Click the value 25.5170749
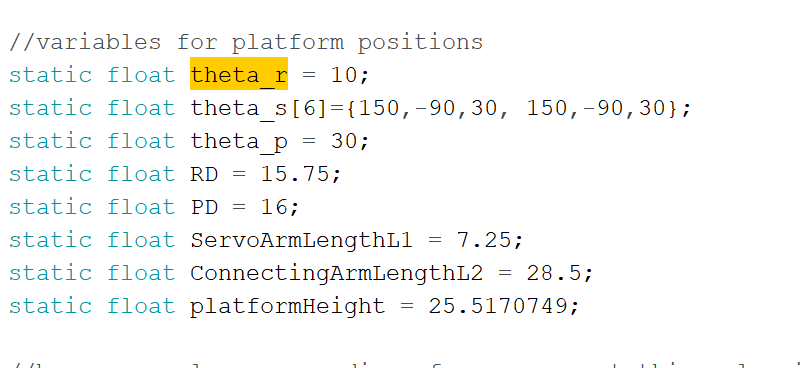The width and height of the screenshot is (809, 368). (498, 306)
